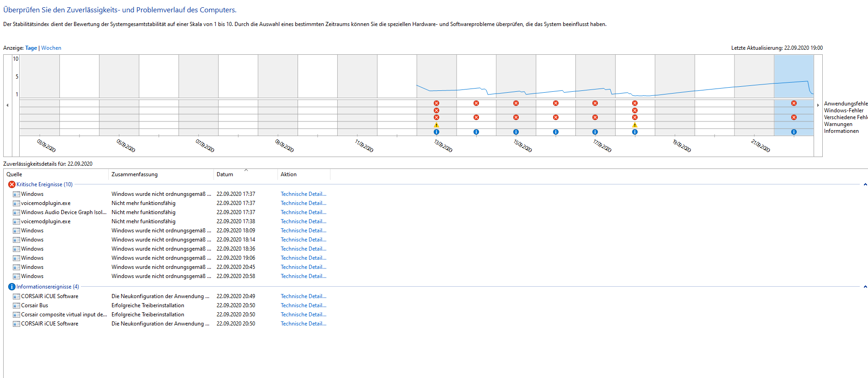Sort the list by the Zusammenfassung column
Viewport: 868px width, 378px height.
(x=161, y=174)
